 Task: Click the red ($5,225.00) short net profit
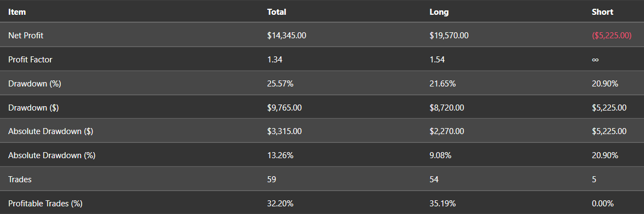612,36
